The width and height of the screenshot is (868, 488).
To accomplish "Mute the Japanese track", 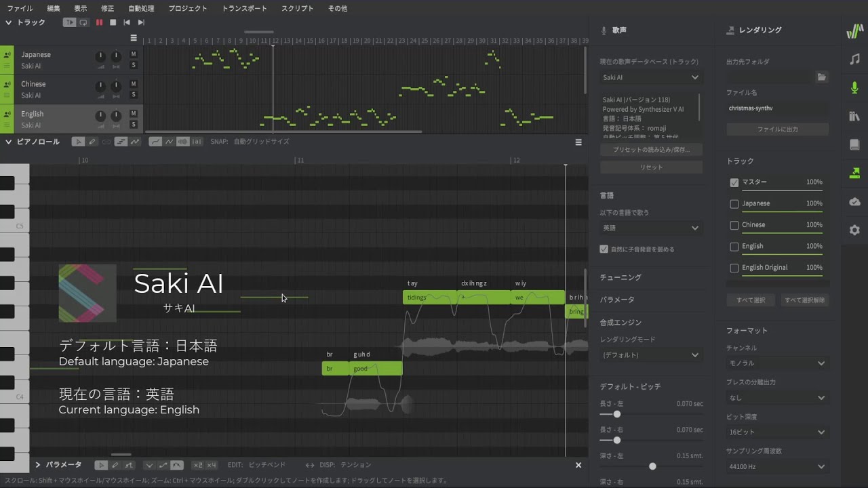I will (x=134, y=54).
